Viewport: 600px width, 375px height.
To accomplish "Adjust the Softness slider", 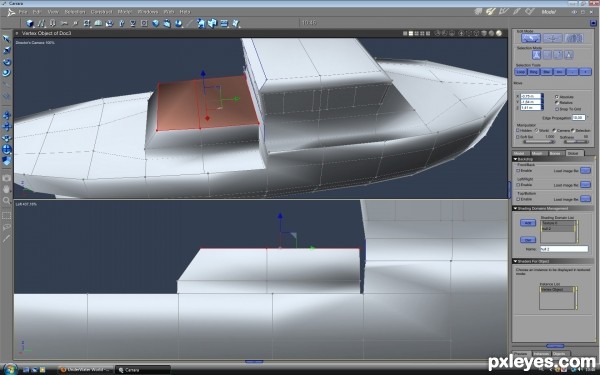I will (576, 142).
